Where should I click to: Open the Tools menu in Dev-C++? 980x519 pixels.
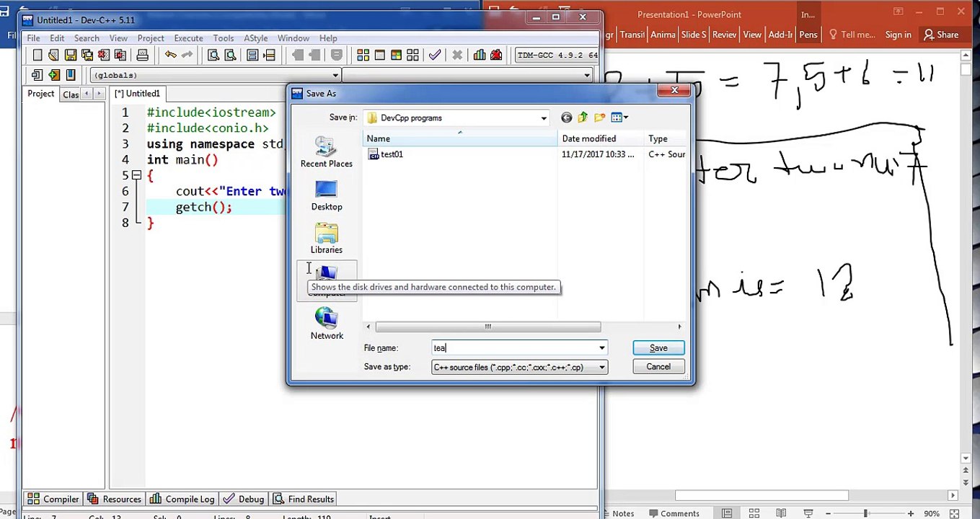click(x=224, y=38)
